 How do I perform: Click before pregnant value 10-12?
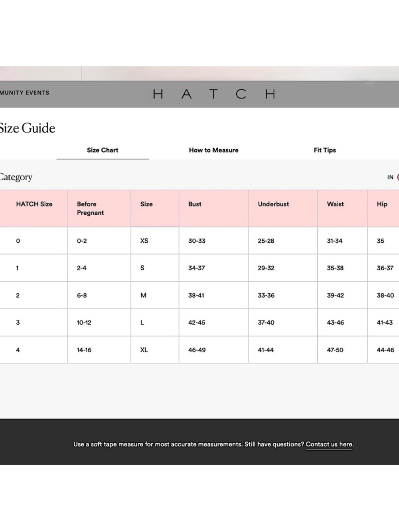tap(84, 322)
